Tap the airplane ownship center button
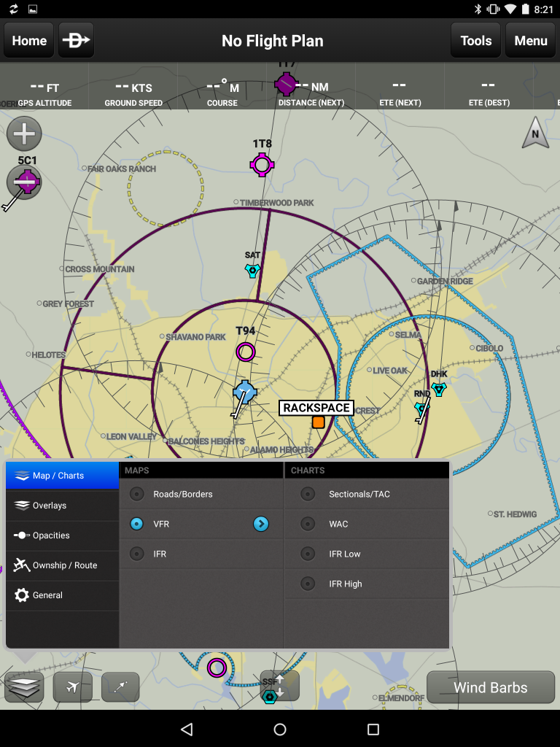560x747 pixels. (x=72, y=686)
